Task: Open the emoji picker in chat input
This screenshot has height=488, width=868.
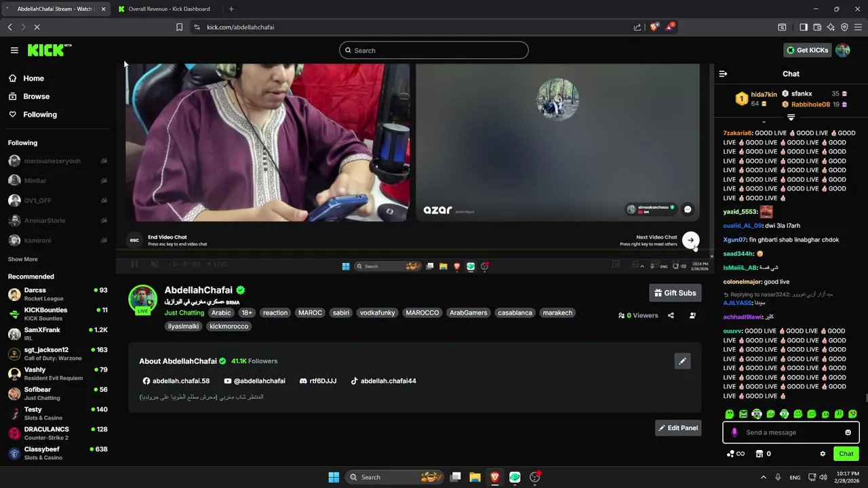Action: 848,432
